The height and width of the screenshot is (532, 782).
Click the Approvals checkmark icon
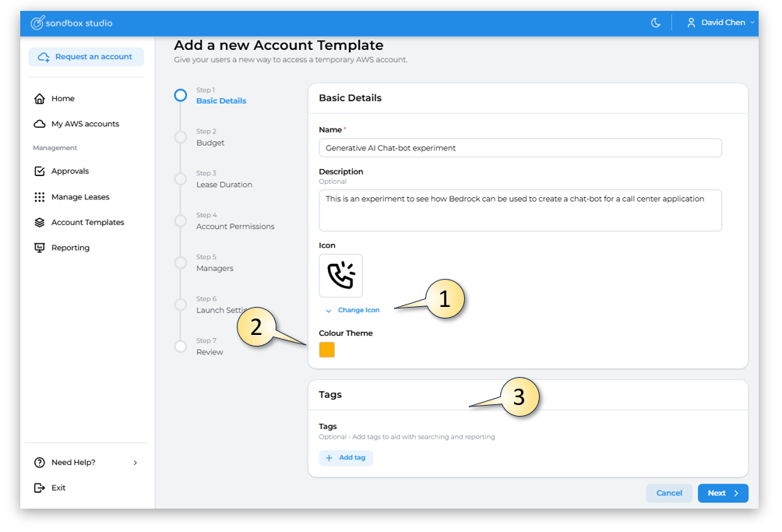pos(40,171)
